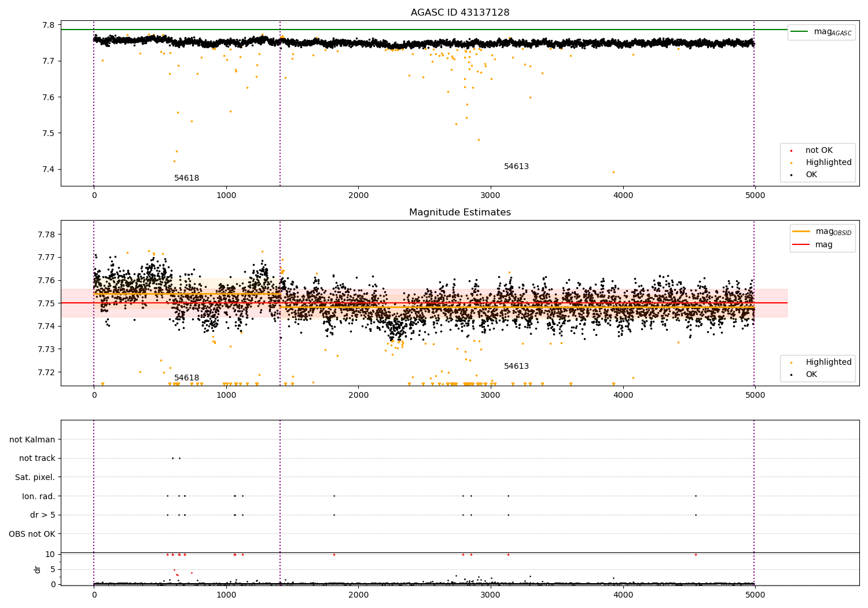This screenshot has height=608, width=868.
Task: Click the green line sample in top legend
Action: (799, 32)
